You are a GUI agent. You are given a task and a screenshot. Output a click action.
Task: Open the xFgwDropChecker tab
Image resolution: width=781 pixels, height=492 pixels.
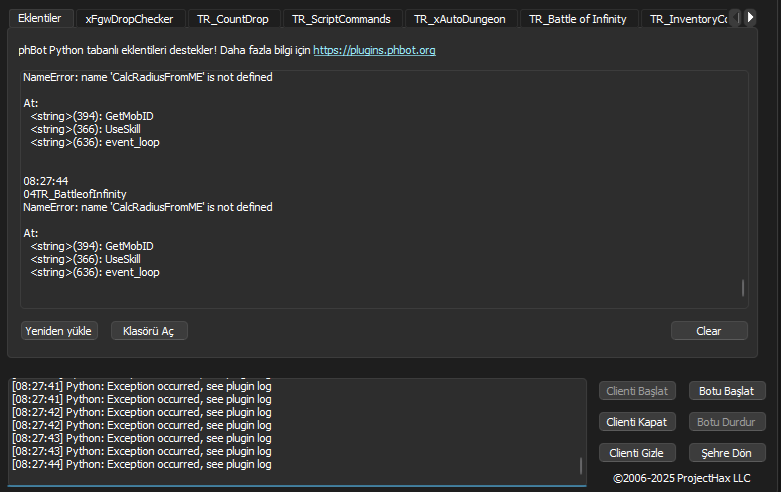click(x=129, y=19)
